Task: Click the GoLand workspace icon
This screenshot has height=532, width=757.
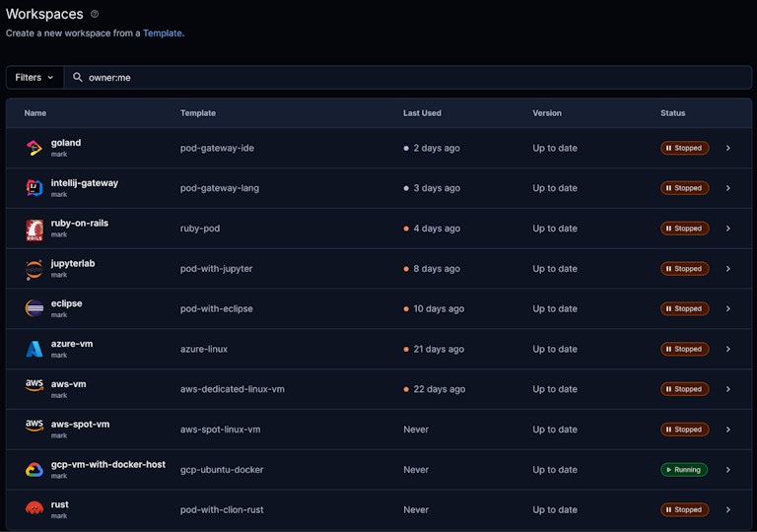Action: coord(34,148)
